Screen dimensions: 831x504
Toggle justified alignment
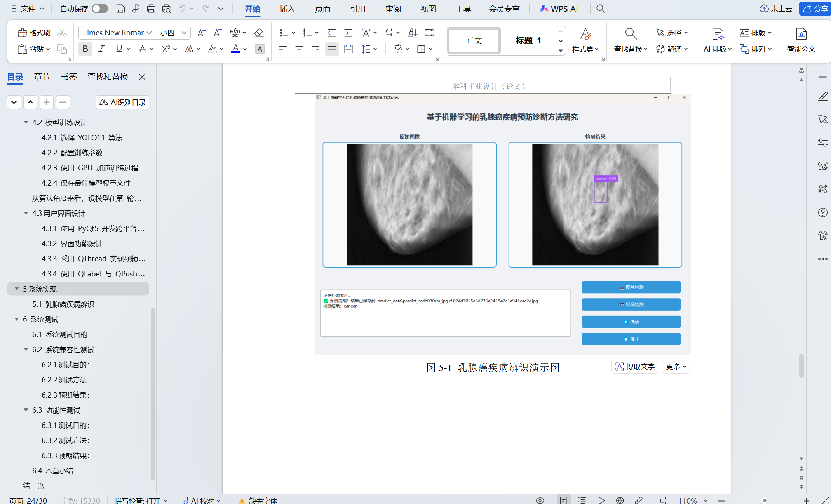click(332, 49)
